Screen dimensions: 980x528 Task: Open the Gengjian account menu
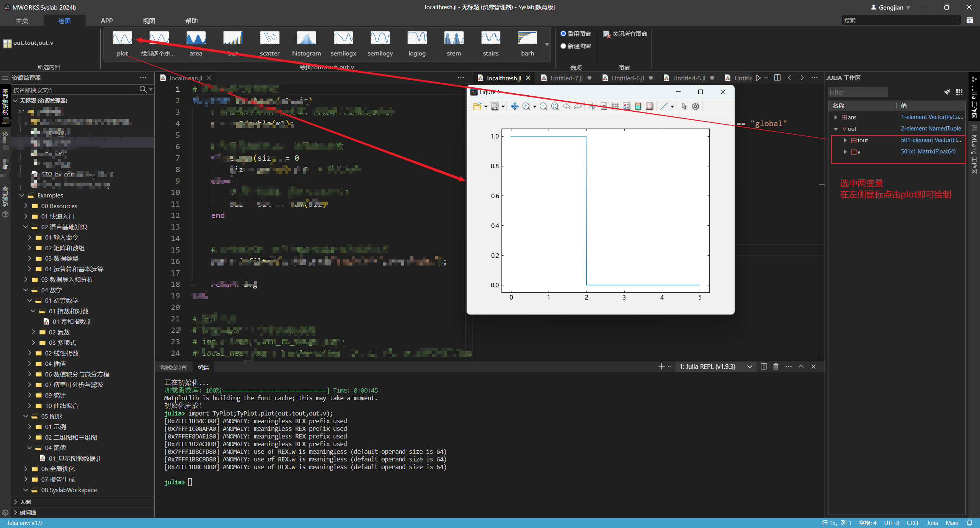pyautogui.click(x=891, y=7)
